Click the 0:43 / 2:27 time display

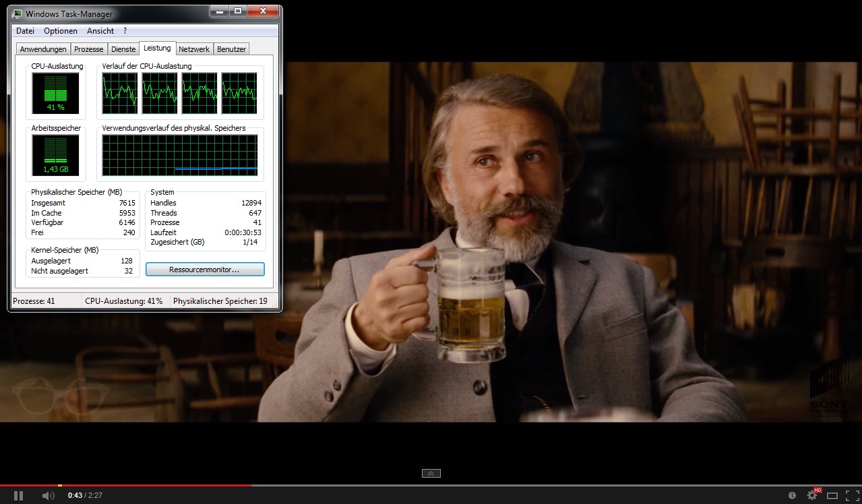click(x=85, y=496)
